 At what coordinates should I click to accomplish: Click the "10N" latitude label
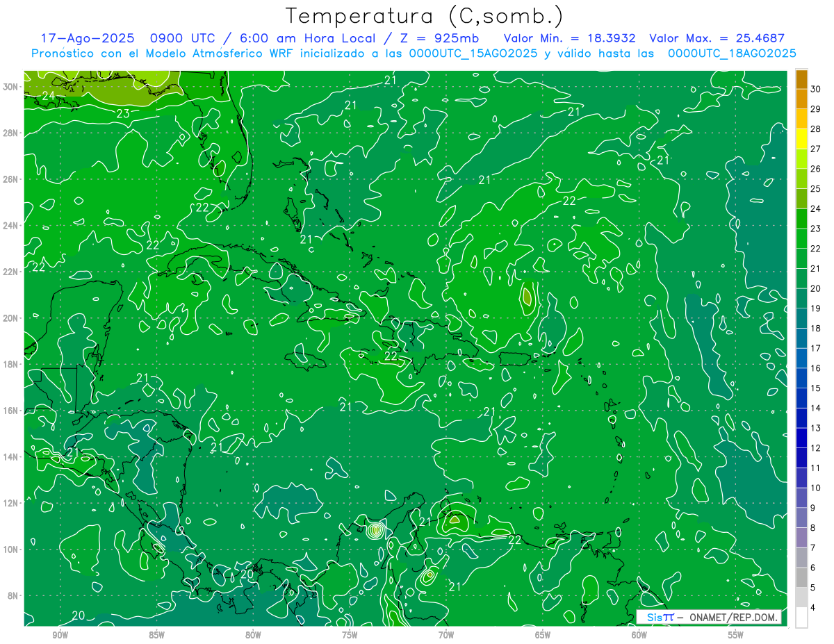[x=10, y=549]
